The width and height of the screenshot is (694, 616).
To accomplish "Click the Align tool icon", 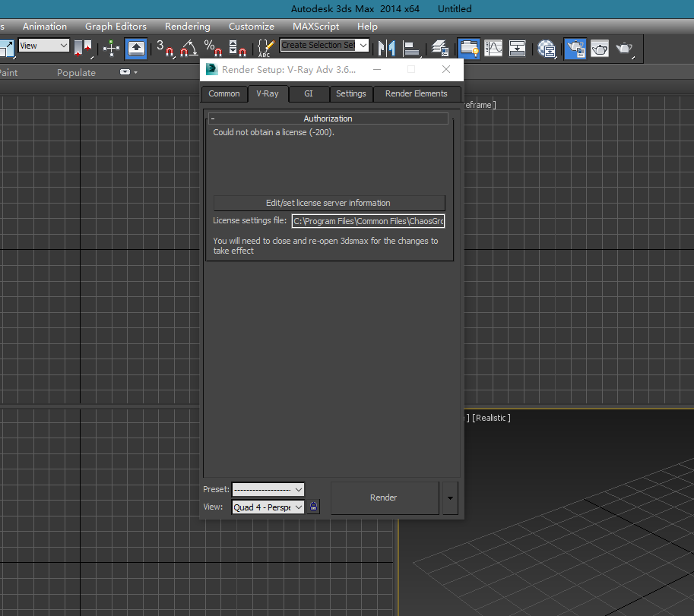I will [411, 48].
